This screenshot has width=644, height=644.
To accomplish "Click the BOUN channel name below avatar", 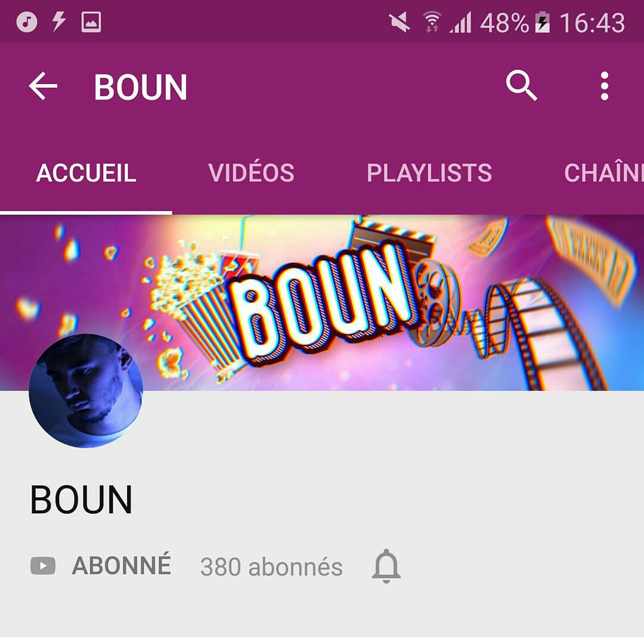I will 81,500.
